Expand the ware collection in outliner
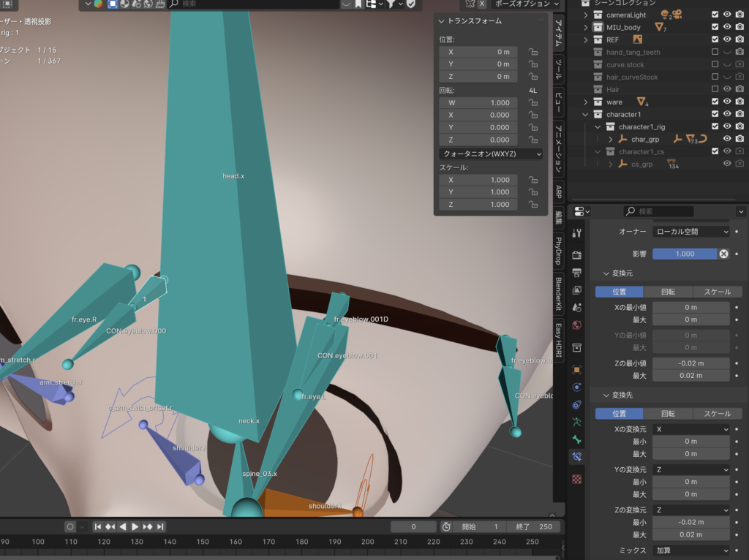749x560 pixels. coord(586,102)
